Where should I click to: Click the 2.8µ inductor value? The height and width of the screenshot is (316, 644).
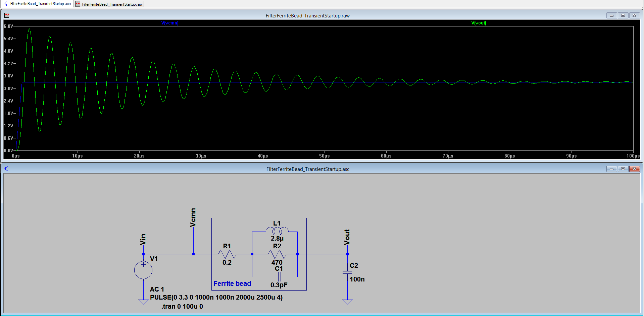tap(277, 238)
